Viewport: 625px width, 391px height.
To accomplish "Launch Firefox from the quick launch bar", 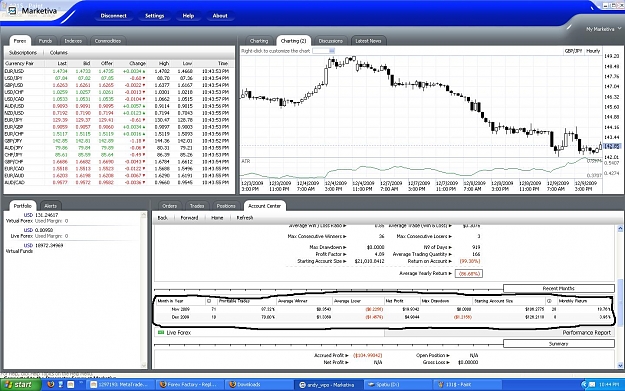I will pyautogui.click(x=51, y=385).
